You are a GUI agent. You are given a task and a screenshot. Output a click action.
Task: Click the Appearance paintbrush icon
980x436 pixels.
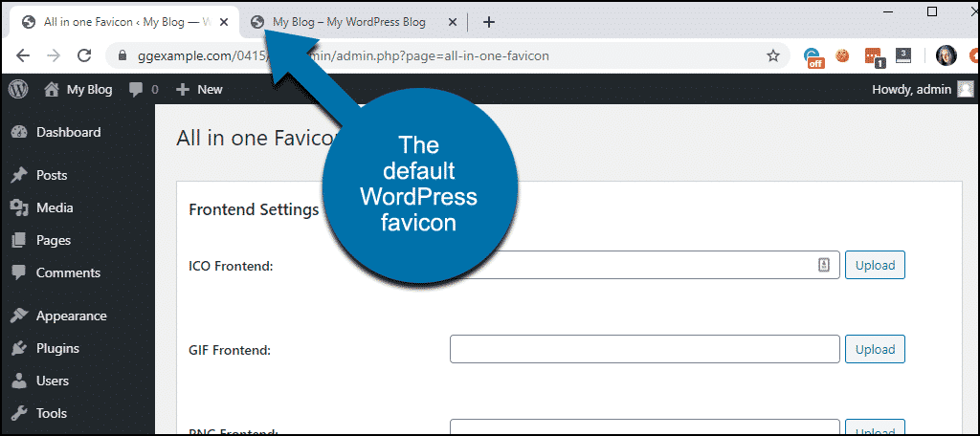pyautogui.click(x=19, y=316)
